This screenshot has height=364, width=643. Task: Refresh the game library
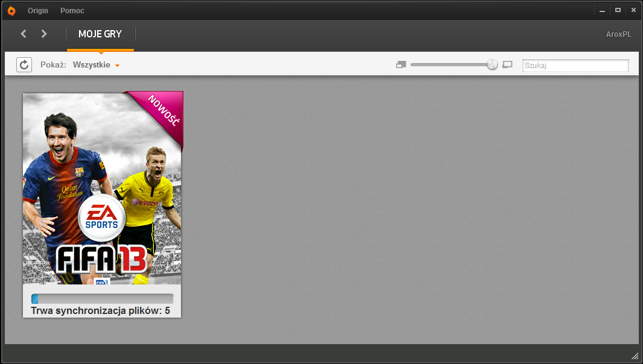pyautogui.click(x=24, y=64)
